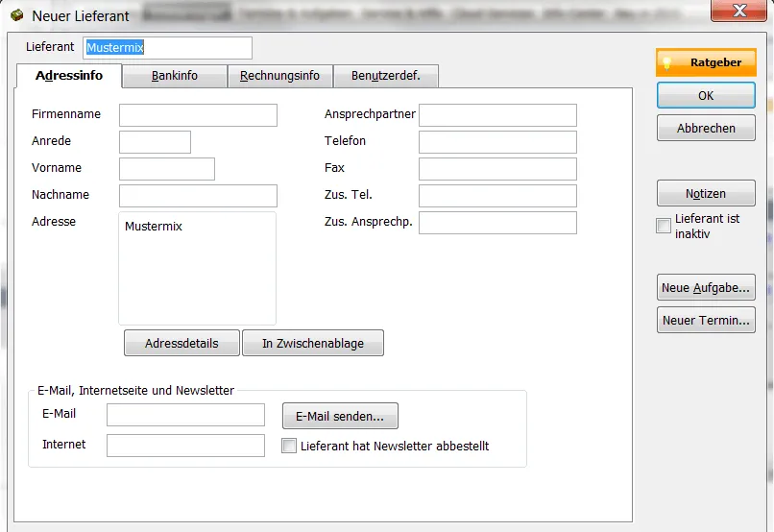Viewport: 774px width, 532px height.
Task: Click the E-Mail address field
Action: tap(185, 415)
